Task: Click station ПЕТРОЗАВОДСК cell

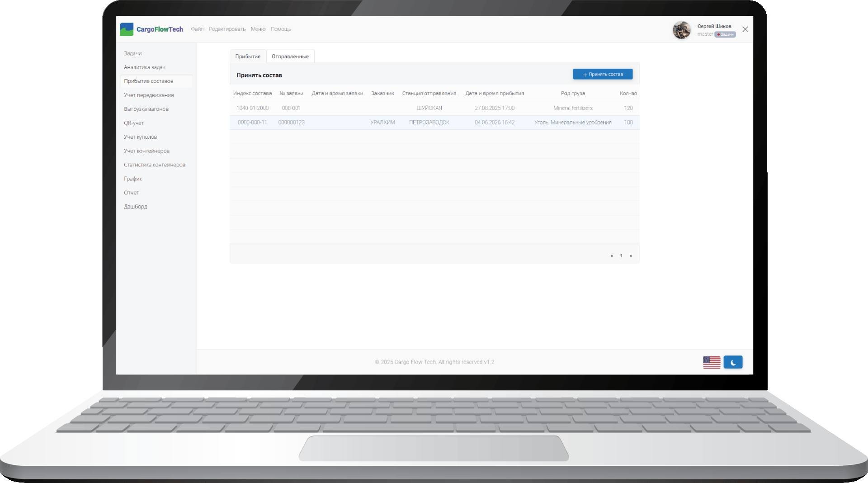Action: 429,123
